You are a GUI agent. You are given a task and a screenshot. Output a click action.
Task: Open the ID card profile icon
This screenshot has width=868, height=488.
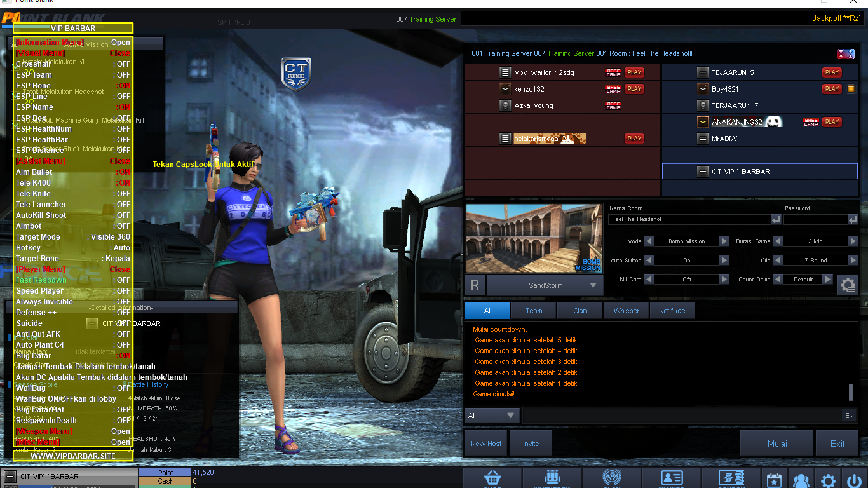tap(672, 478)
